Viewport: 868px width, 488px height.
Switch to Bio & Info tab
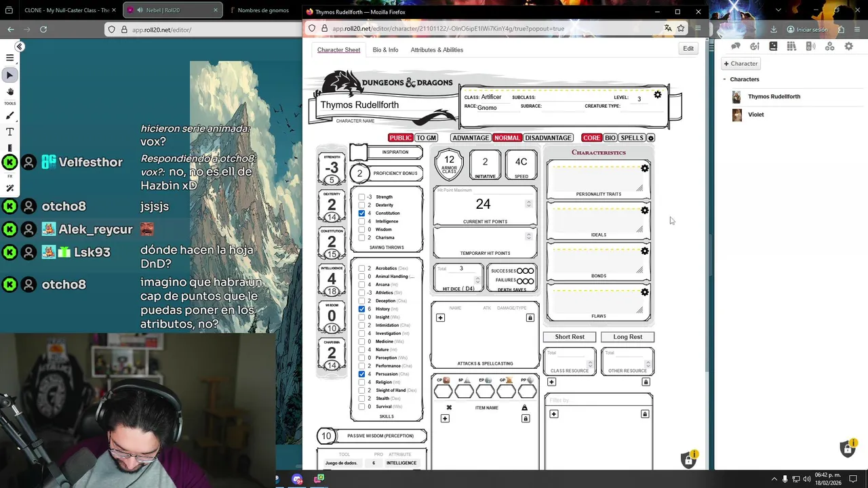click(x=385, y=49)
